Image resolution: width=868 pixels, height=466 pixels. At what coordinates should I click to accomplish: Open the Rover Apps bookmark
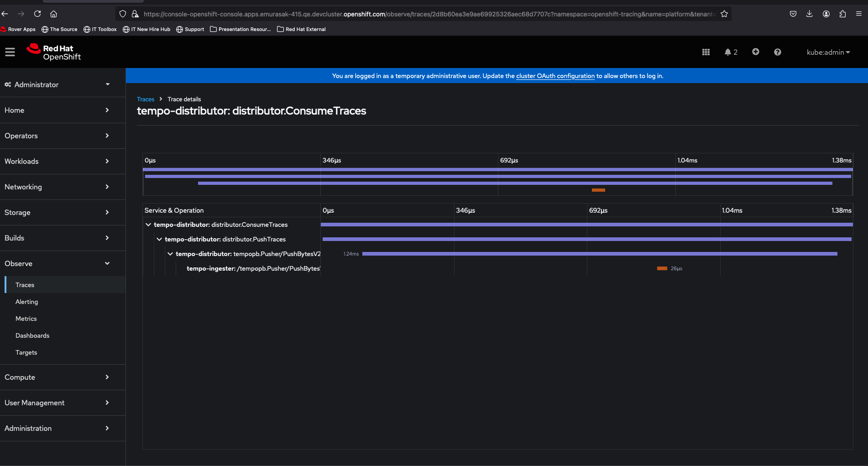(x=18, y=29)
